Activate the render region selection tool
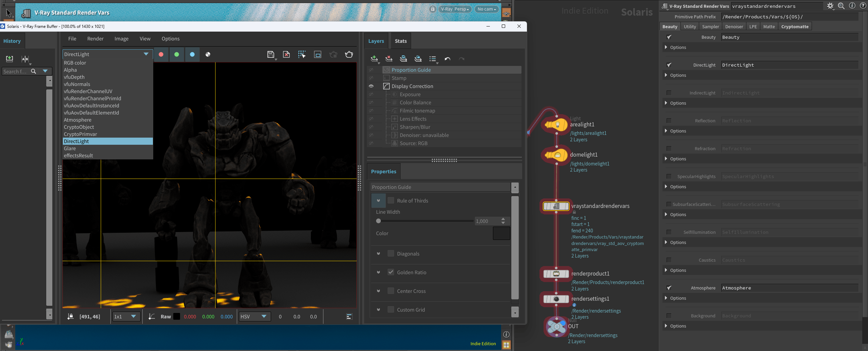868x351 pixels. [301, 54]
